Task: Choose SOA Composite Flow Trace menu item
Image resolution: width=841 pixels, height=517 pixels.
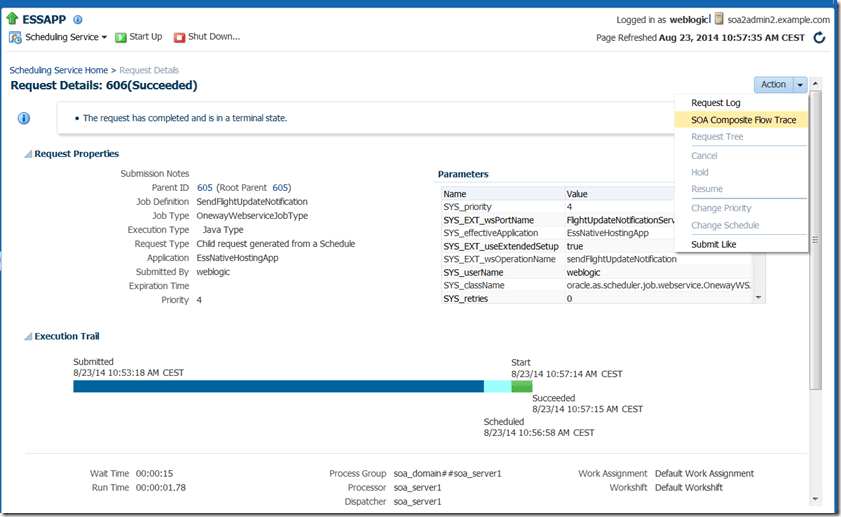Action: coord(743,120)
